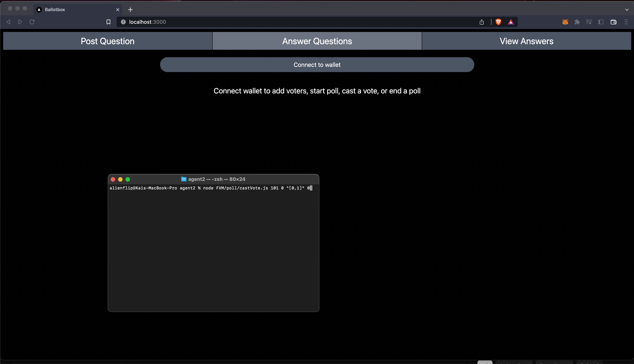Open a new browser tab
The width and height of the screenshot is (634, 364).
[x=130, y=9]
